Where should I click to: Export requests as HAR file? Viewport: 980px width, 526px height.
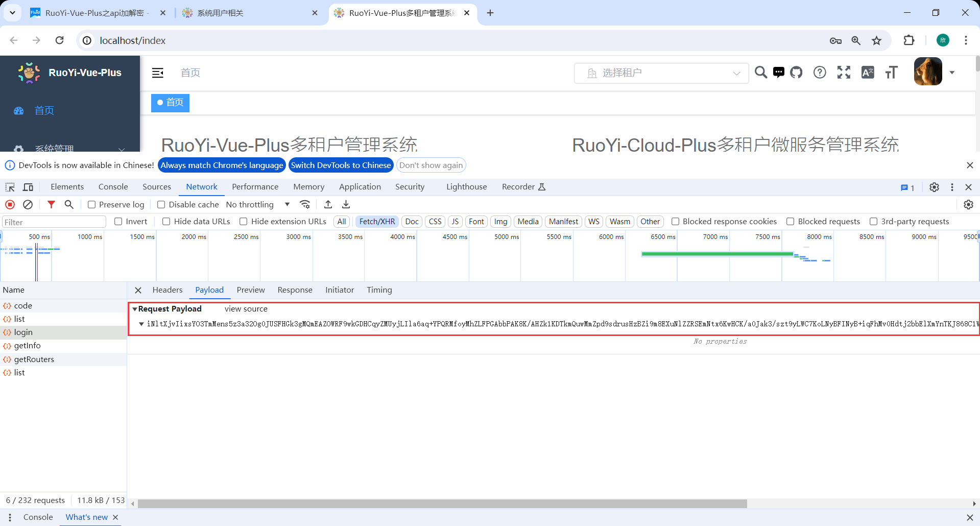click(x=346, y=204)
